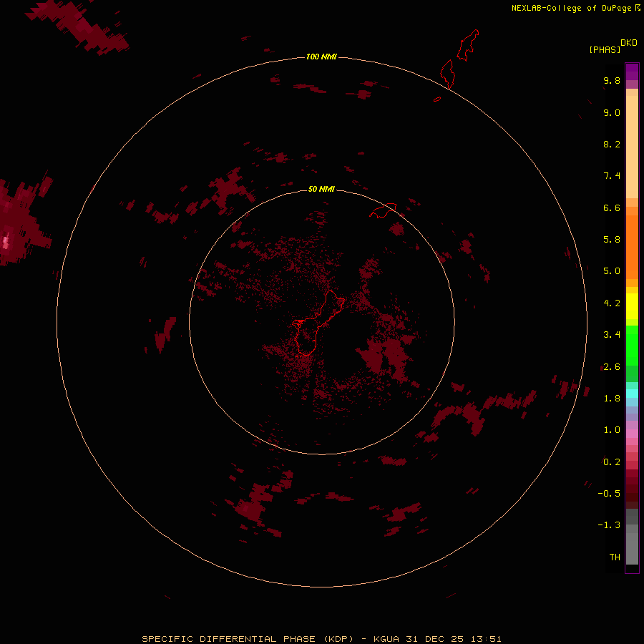Click the TH label on the color scale
Image resolution: width=644 pixels, height=644 pixels.
[x=615, y=557]
